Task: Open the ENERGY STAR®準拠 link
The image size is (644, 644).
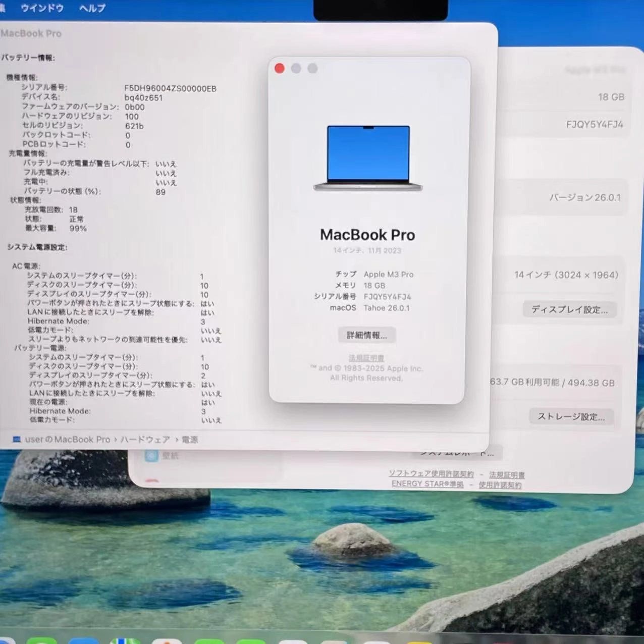Action: click(427, 484)
